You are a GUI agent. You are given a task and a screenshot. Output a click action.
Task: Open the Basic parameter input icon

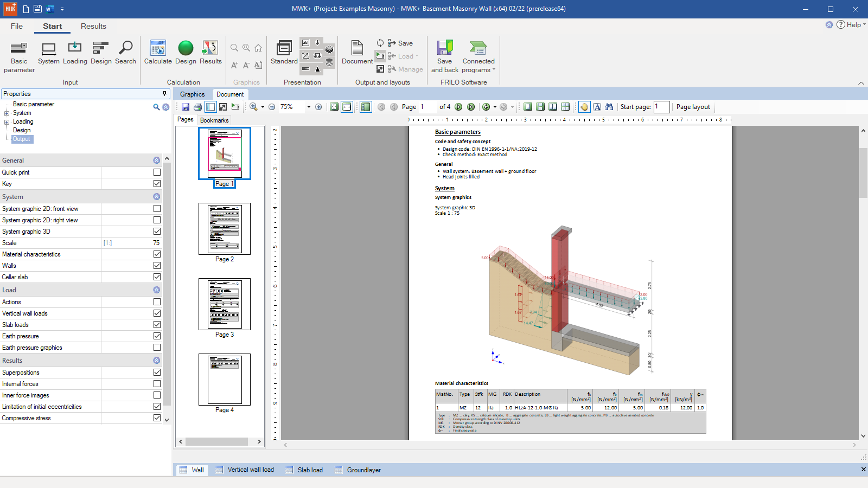tap(19, 57)
